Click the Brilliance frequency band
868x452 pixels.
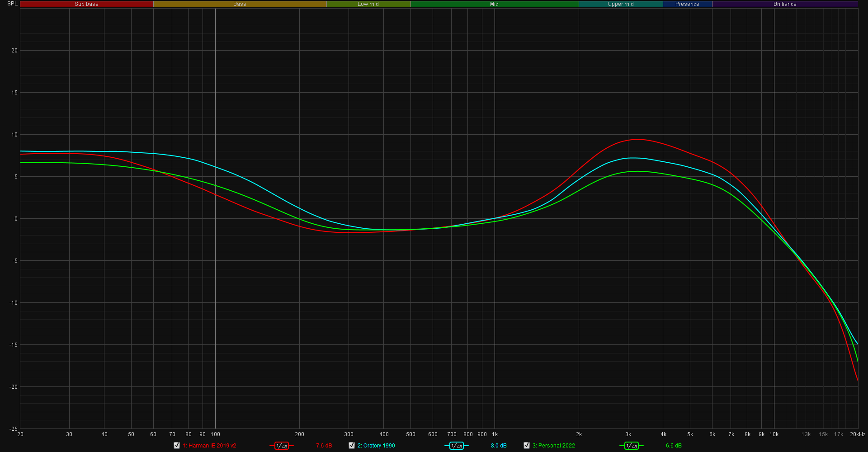(785, 4)
